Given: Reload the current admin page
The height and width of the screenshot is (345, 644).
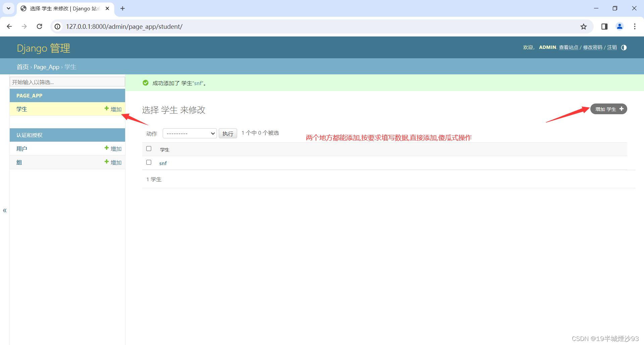Looking at the screenshot, I should coord(39,26).
